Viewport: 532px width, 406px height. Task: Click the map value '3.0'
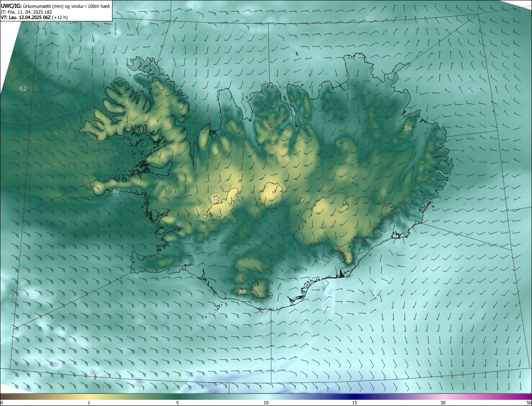(x=242, y=292)
